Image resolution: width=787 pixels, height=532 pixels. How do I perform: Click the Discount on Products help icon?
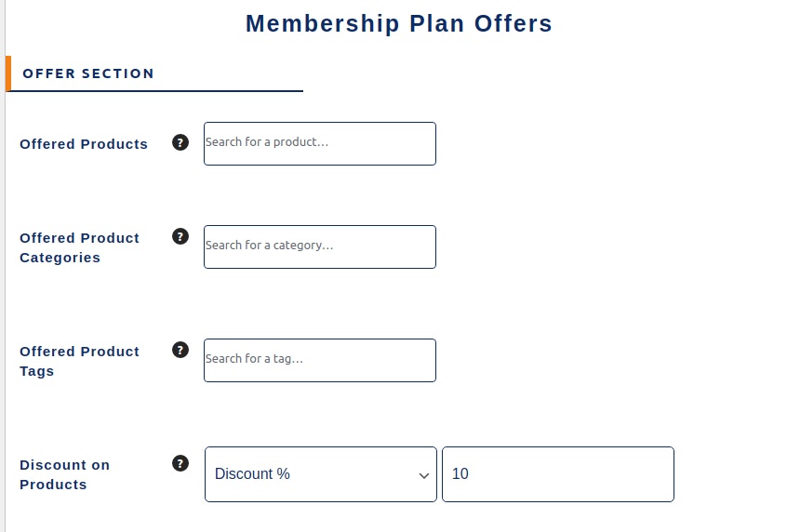[x=180, y=463]
